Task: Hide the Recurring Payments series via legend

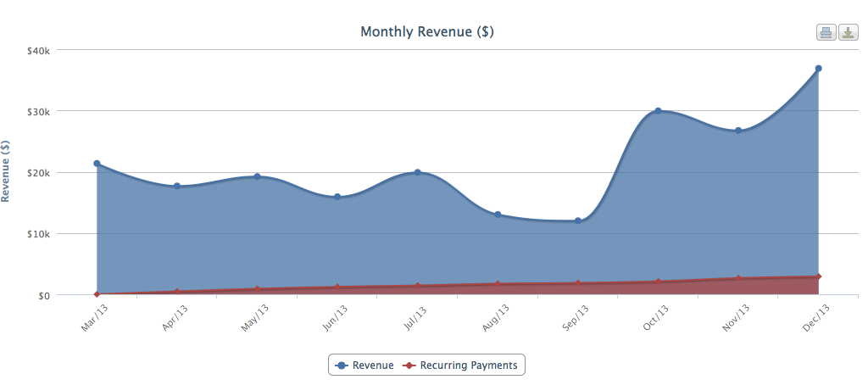Action: pyautogui.click(x=461, y=365)
